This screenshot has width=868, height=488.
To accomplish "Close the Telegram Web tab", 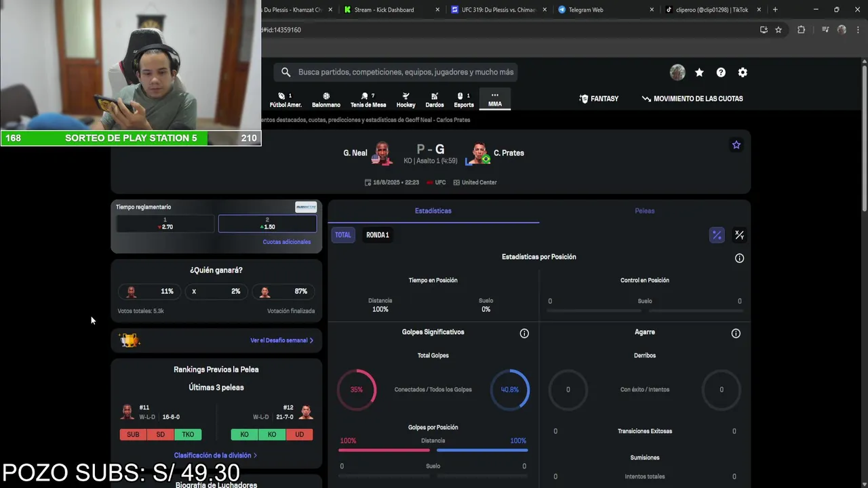I will [652, 10].
